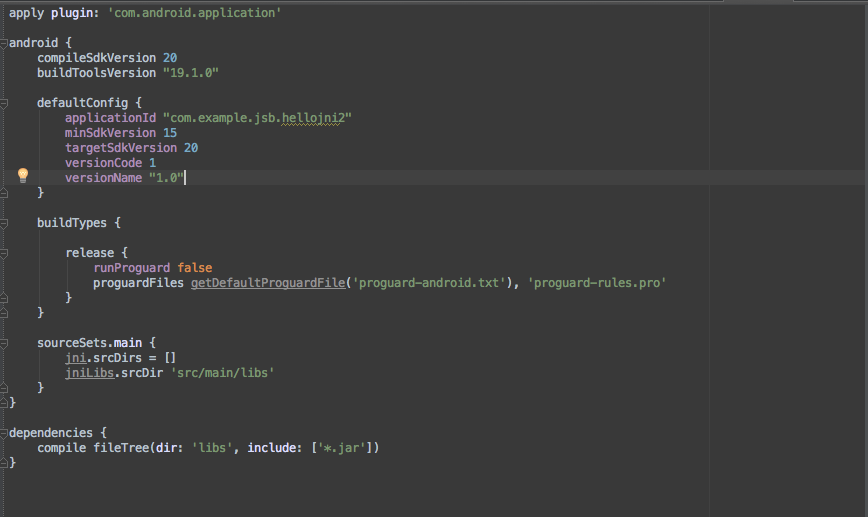The height and width of the screenshot is (517, 868).
Task: Collapse the defaultConfig block fold marker
Action: (x=3, y=103)
